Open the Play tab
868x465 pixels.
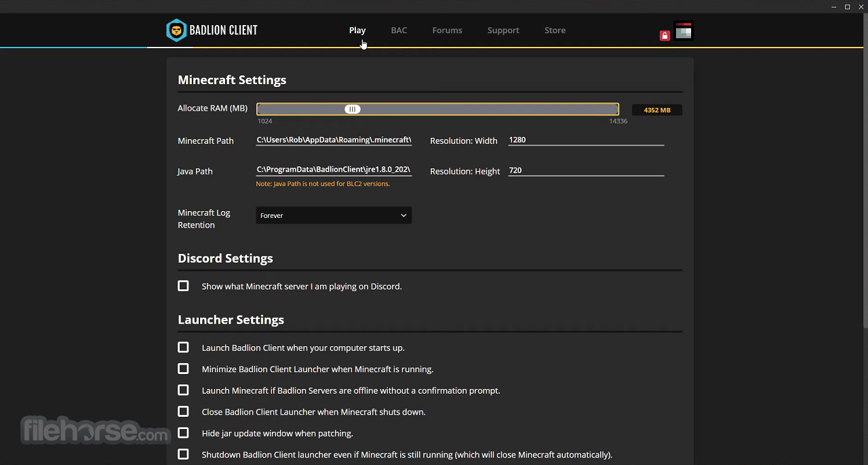pos(357,31)
